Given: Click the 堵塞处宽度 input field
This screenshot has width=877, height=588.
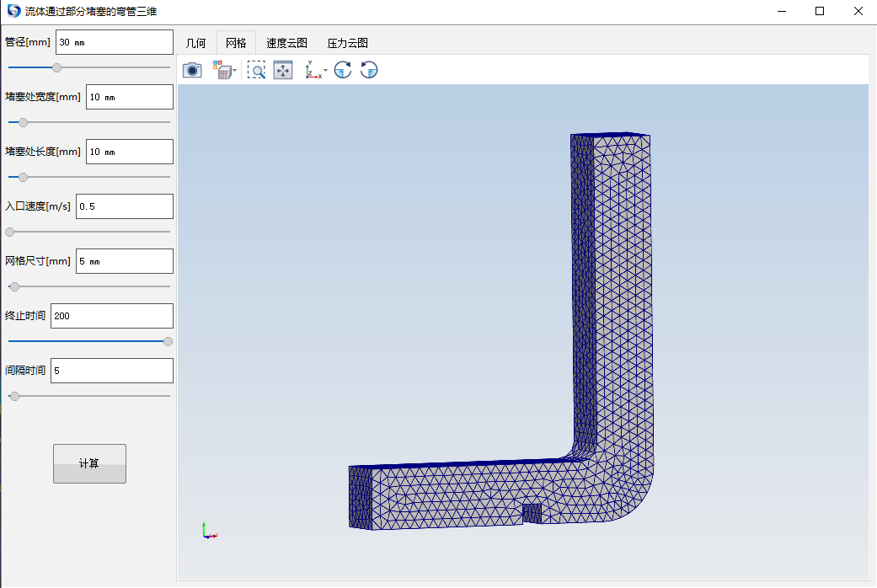Looking at the screenshot, I should coord(130,98).
